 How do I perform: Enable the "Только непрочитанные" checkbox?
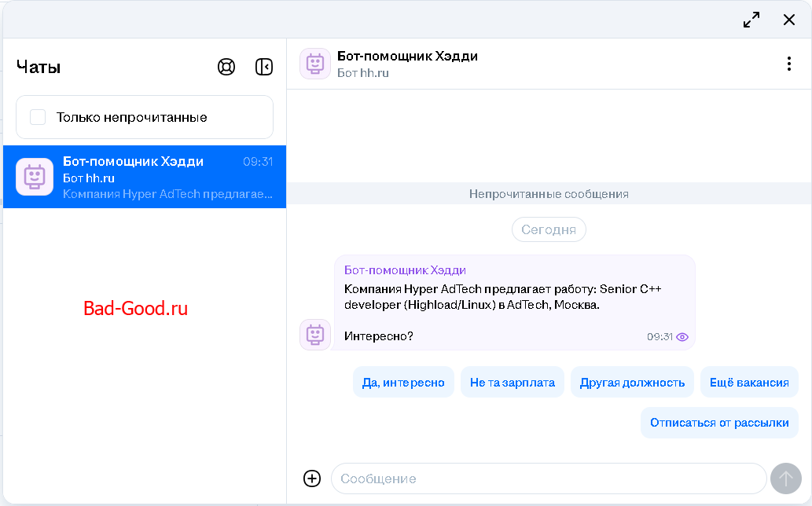coord(38,117)
